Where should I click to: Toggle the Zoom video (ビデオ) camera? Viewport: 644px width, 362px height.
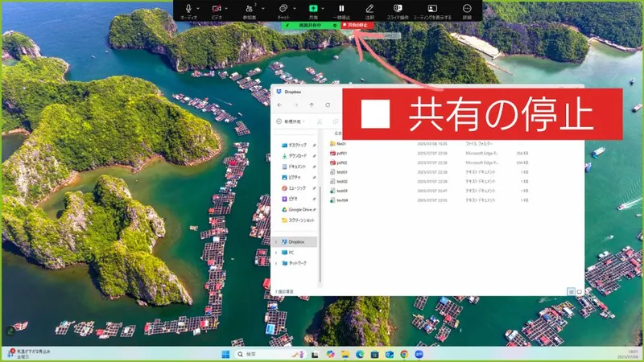pyautogui.click(x=216, y=8)
